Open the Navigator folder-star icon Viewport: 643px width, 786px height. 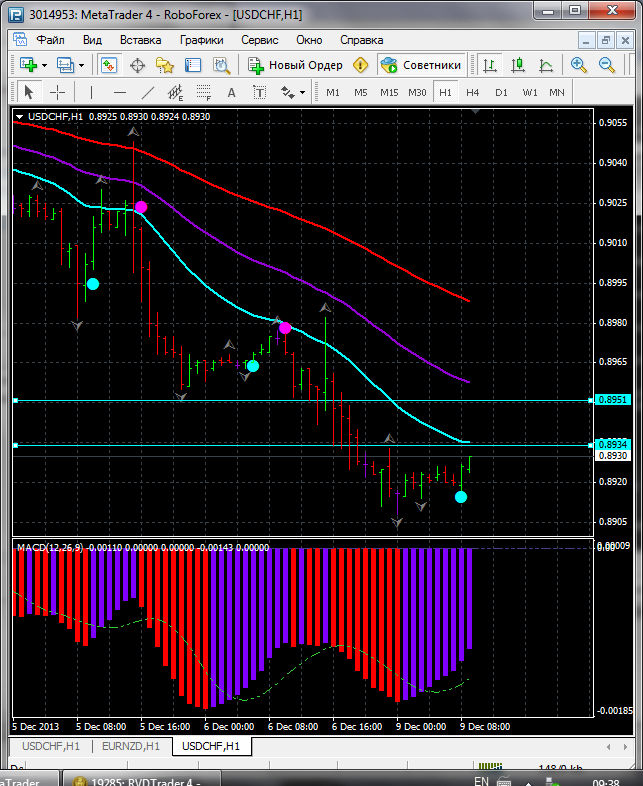pos(164,65)
